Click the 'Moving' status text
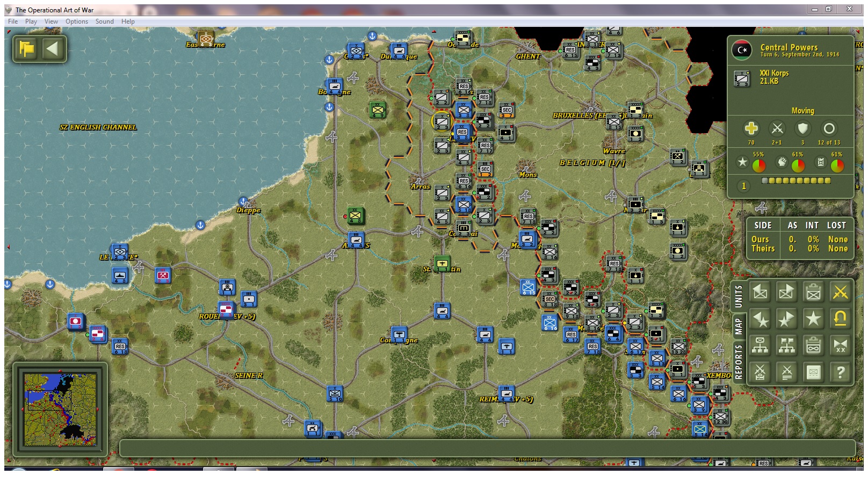868x496 pixels. tap(802, 110)
